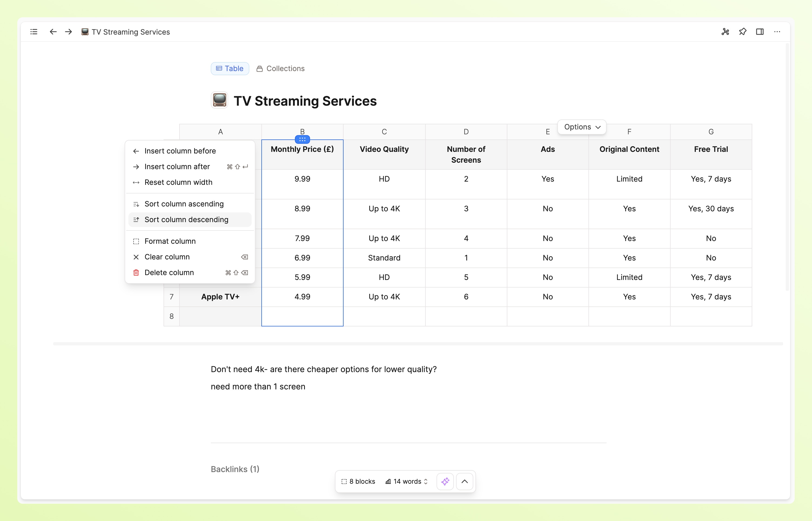Choose Sort column descending
Image resolution: width=812 pixels, height=521 pixels.
click(x=186, y=220)
